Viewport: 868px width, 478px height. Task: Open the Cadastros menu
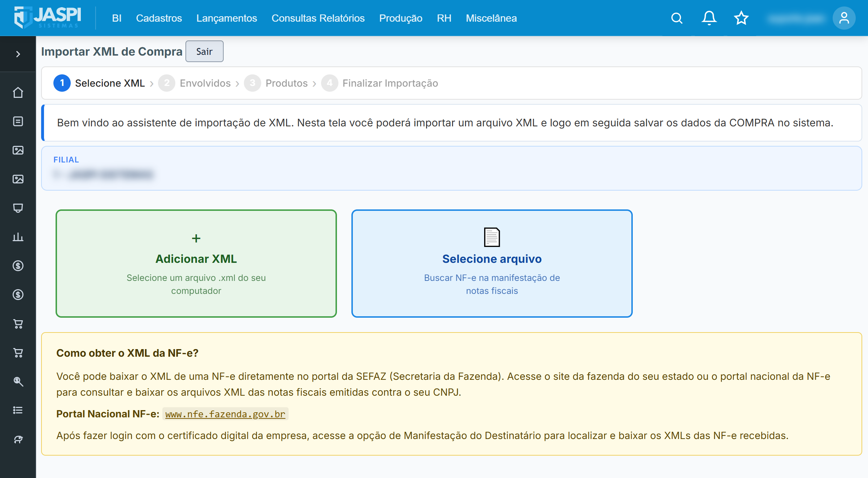(159, 18)
